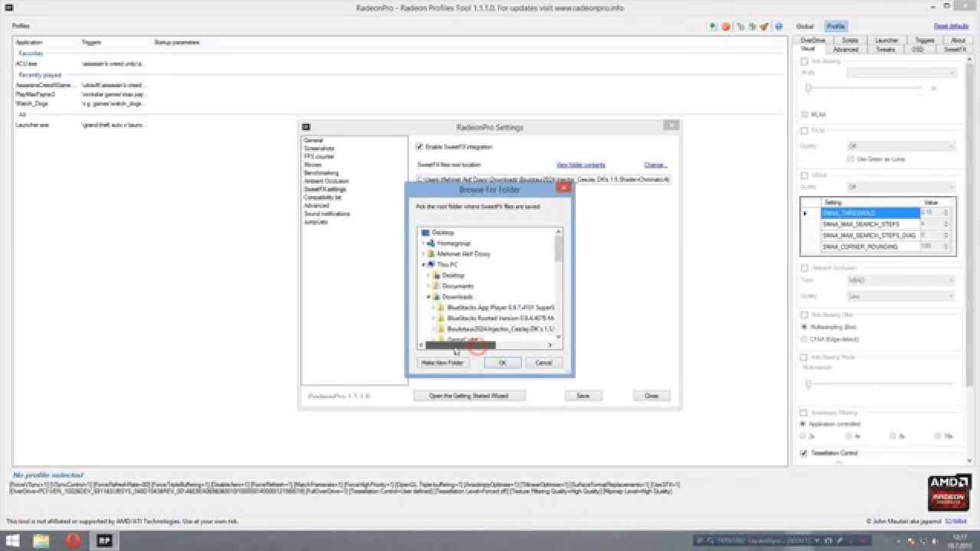Switch to the Launcher tab
Screen dimensions: 980x551
click(x=887, y=40)
